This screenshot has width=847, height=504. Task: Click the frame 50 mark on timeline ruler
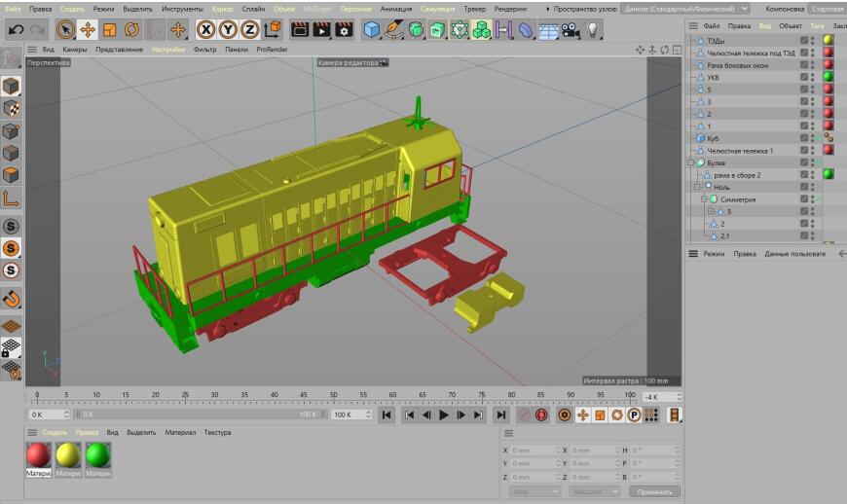coord(333,396)
